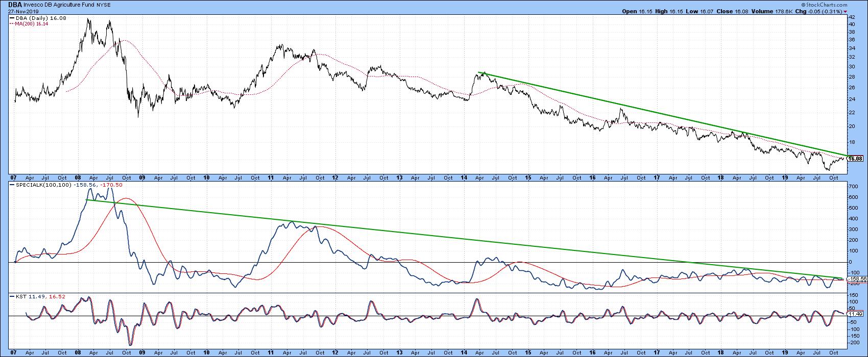Viewport: 868px width, 357px height.
Task: Click the -158.56 value tag on Special K axis
Action: (x=856, y=279)
